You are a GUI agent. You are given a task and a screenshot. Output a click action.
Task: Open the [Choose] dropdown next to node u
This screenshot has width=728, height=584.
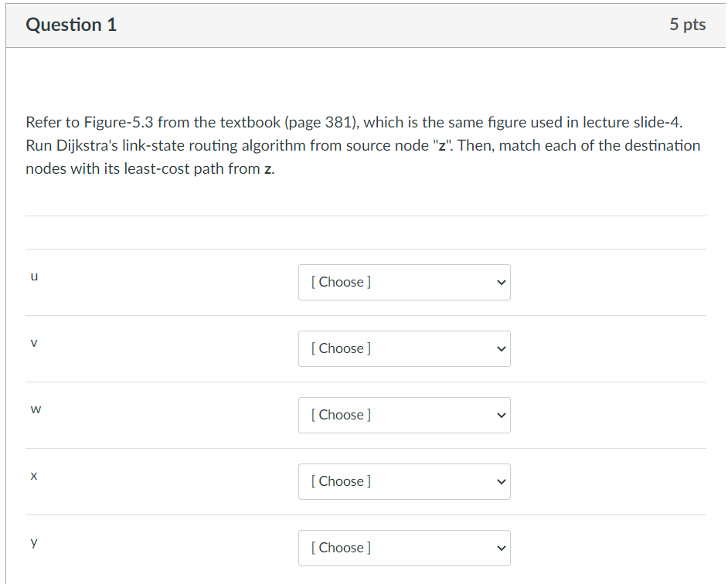pos(404,282)
